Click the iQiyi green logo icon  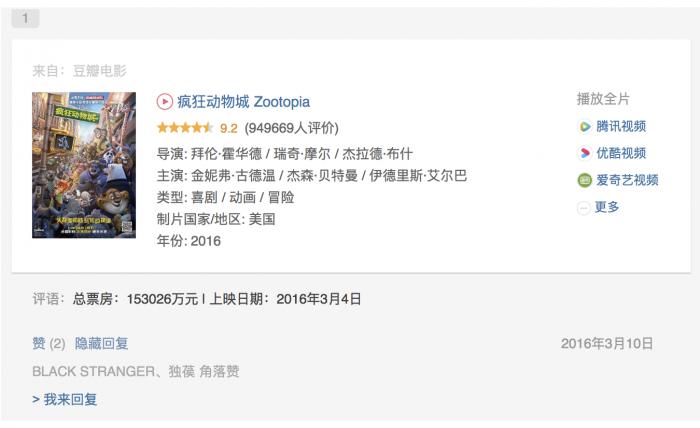point(585,180)
